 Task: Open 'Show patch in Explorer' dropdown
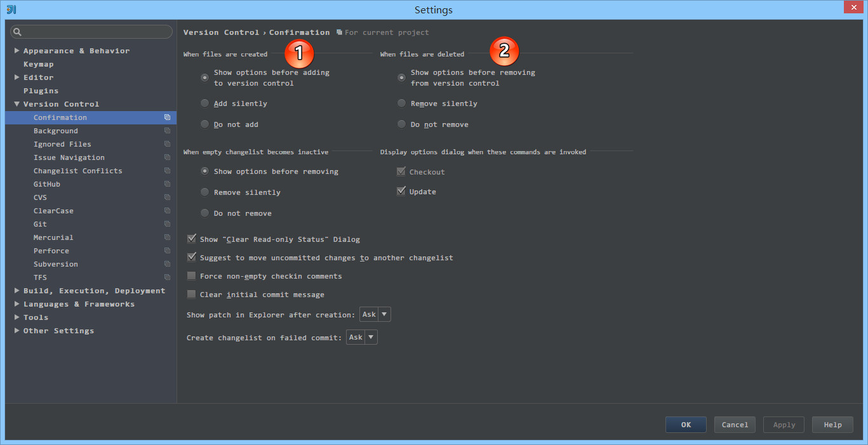[375, 314]
